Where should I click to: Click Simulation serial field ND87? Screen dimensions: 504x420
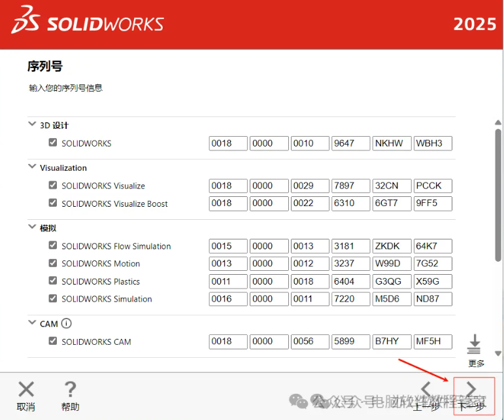(x=433, y=299)
